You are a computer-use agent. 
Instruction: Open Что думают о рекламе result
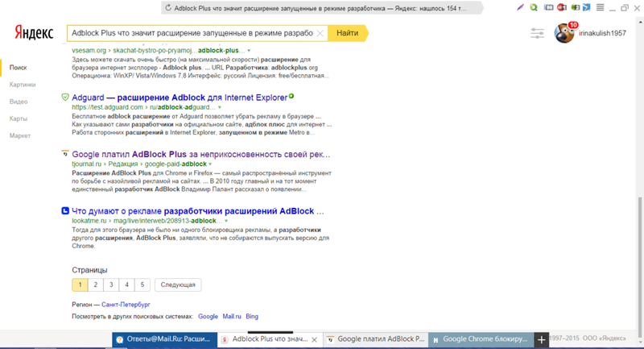pos(198,211)
